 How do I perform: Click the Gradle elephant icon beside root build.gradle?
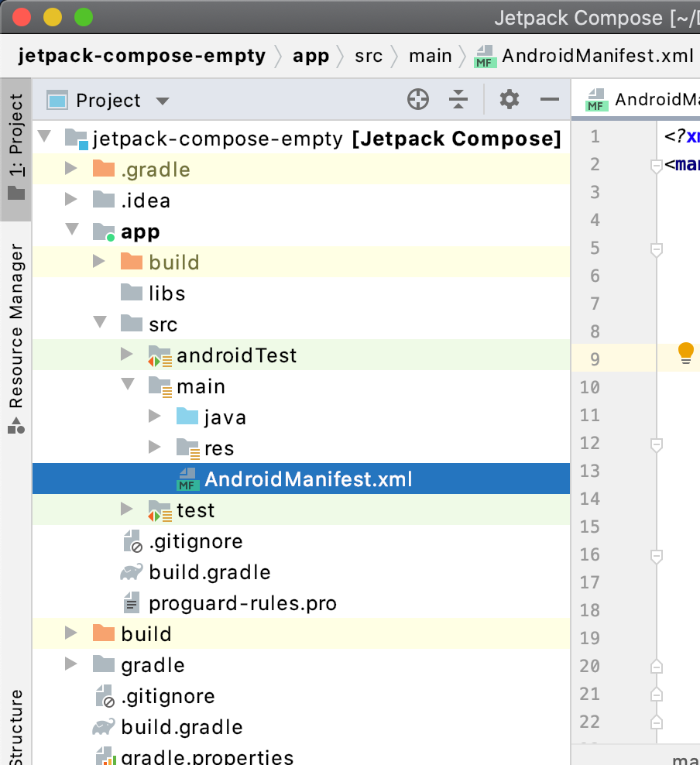click(x=104, y=727)
